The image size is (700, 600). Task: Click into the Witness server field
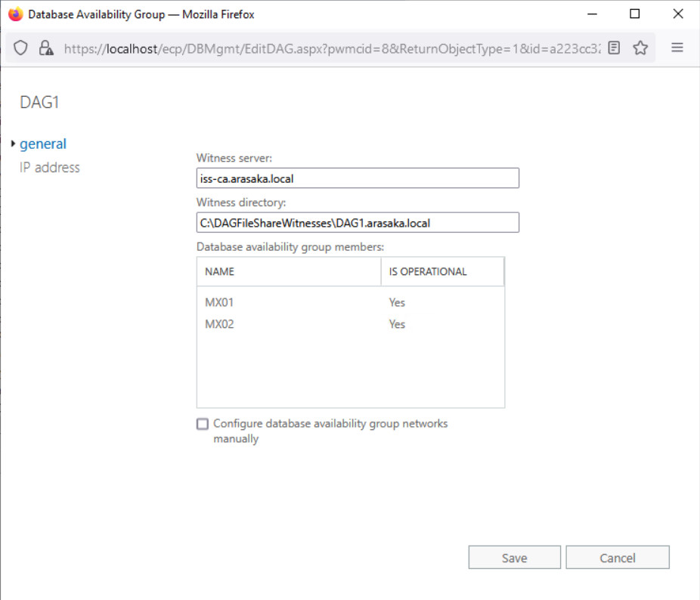[x=357, y=178]
